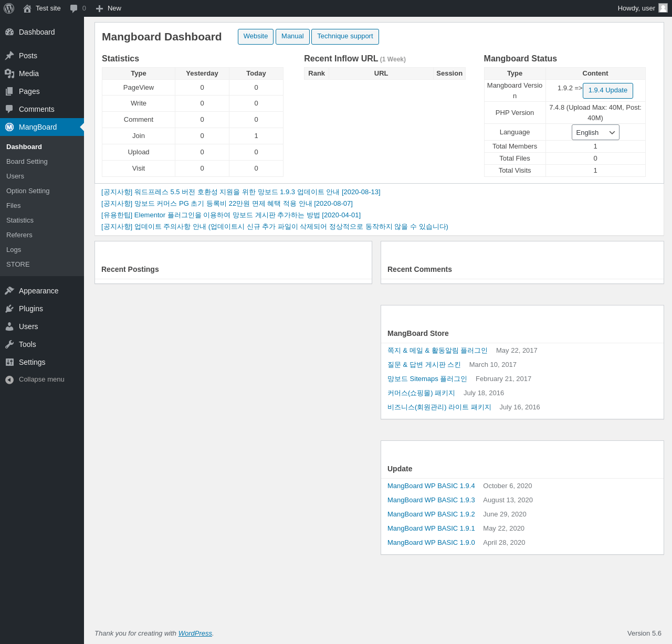This screenshot has width=672, height=644.
Task: Open the comments bubble in admin bar
Action: [74, 8]
